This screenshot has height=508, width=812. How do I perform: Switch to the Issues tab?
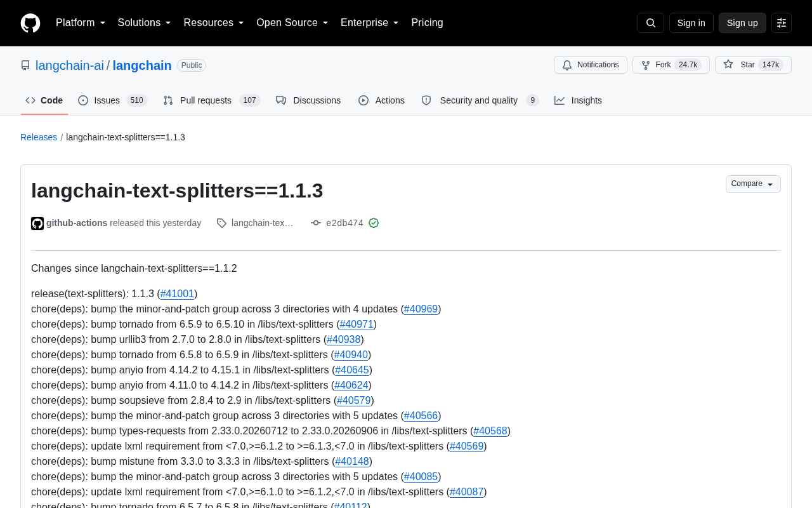tap(113, 100)
